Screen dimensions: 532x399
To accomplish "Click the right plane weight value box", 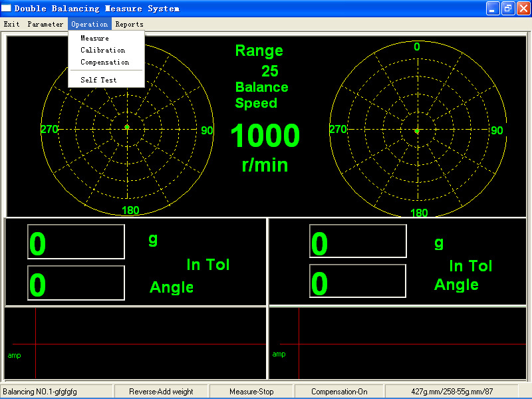I will pyautogui.click(x=358, y=241).
